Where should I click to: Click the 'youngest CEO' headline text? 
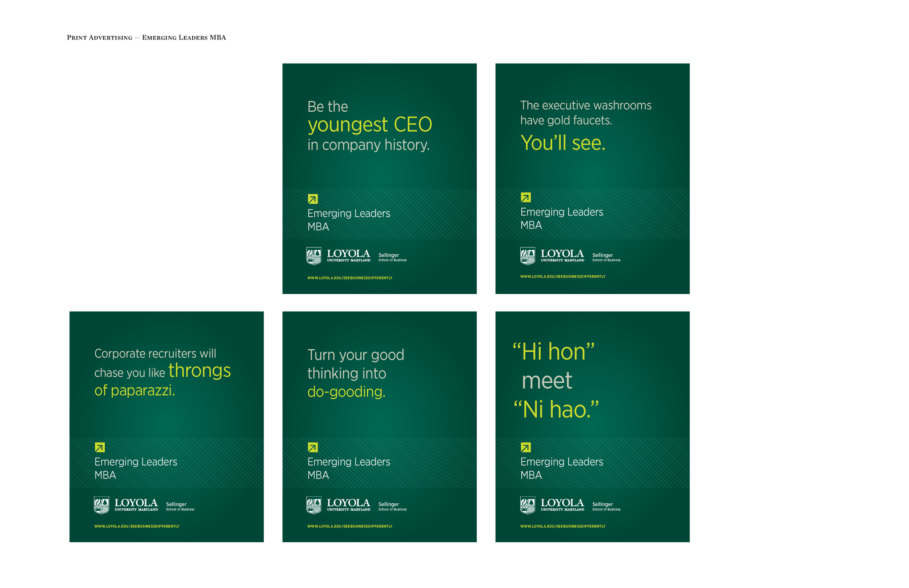tap(370, 125)
